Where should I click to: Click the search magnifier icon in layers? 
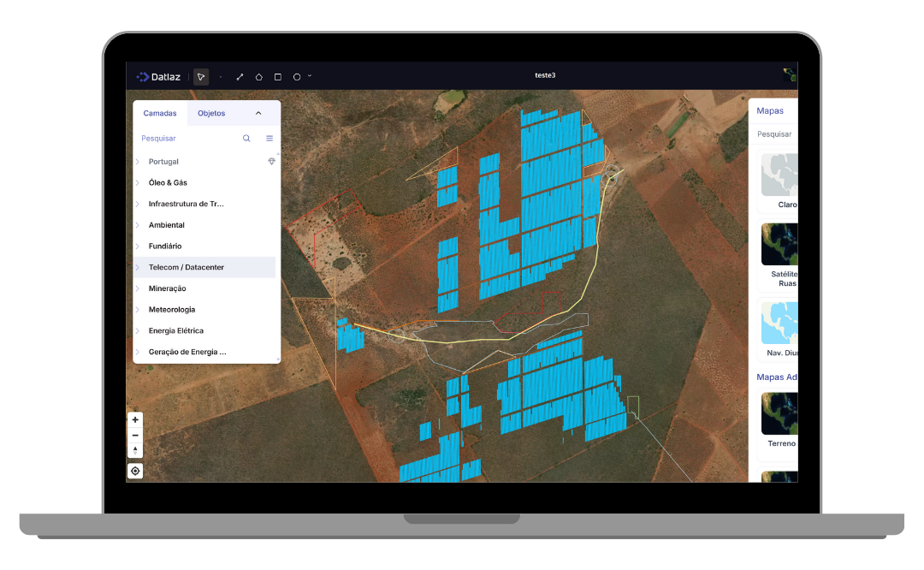point(246,139)
